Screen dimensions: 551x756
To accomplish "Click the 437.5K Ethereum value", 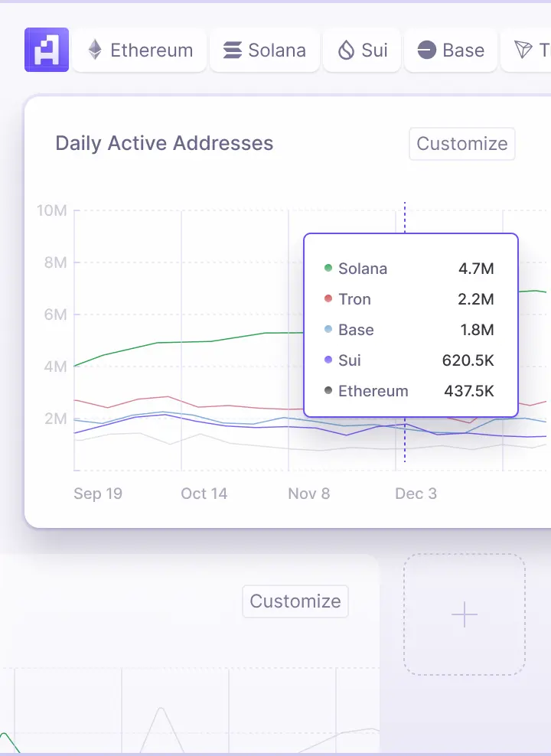I will pos(469,391).
